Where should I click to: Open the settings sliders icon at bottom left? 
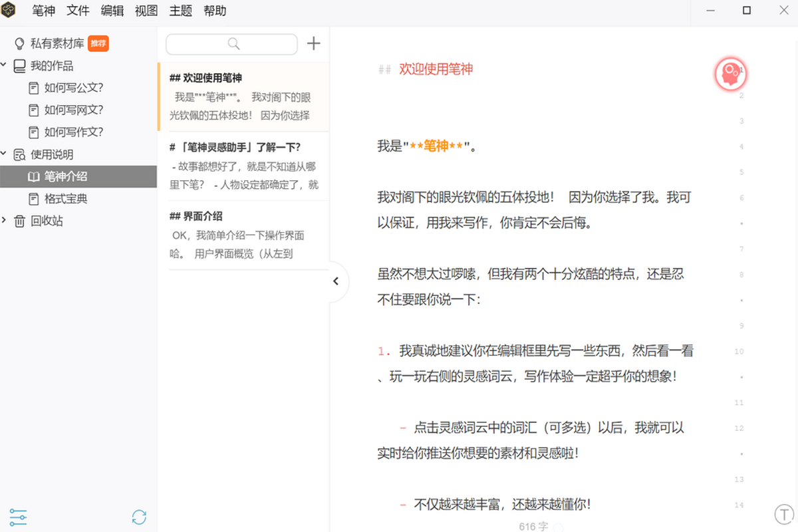click(x=19, y=517)
